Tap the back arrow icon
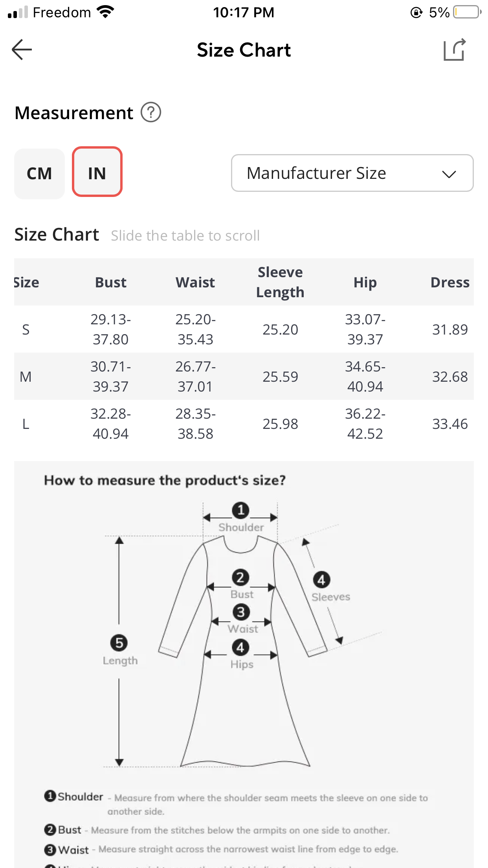Screen dimensions: 488x868 click(22, 50)
